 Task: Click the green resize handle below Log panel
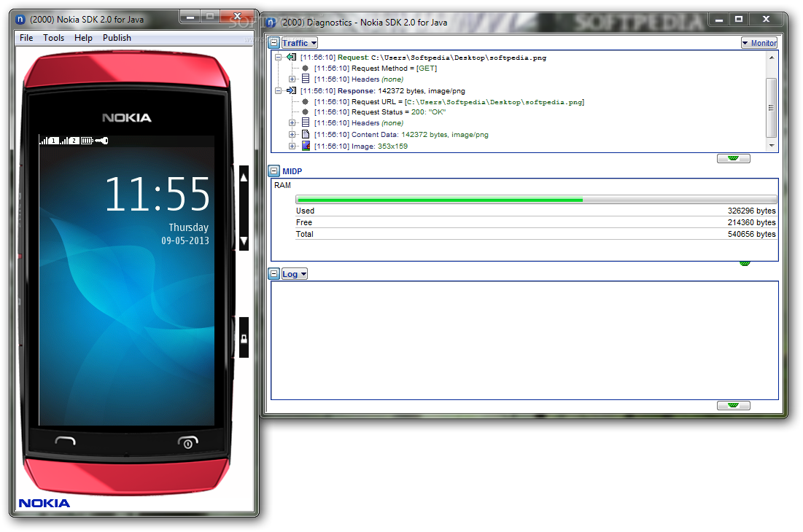click(734, 406)
